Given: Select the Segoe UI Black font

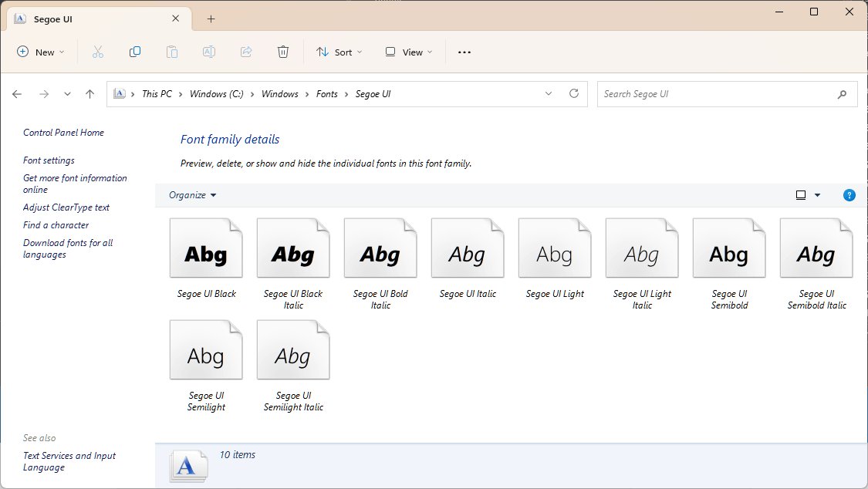Looking at the screenshot, I should (206, 258).
